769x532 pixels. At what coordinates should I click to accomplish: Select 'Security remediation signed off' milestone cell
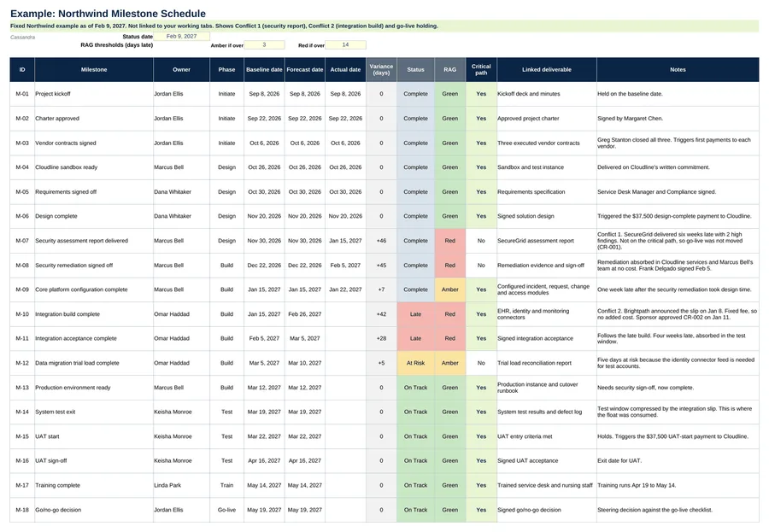click(x=94, y=265)
